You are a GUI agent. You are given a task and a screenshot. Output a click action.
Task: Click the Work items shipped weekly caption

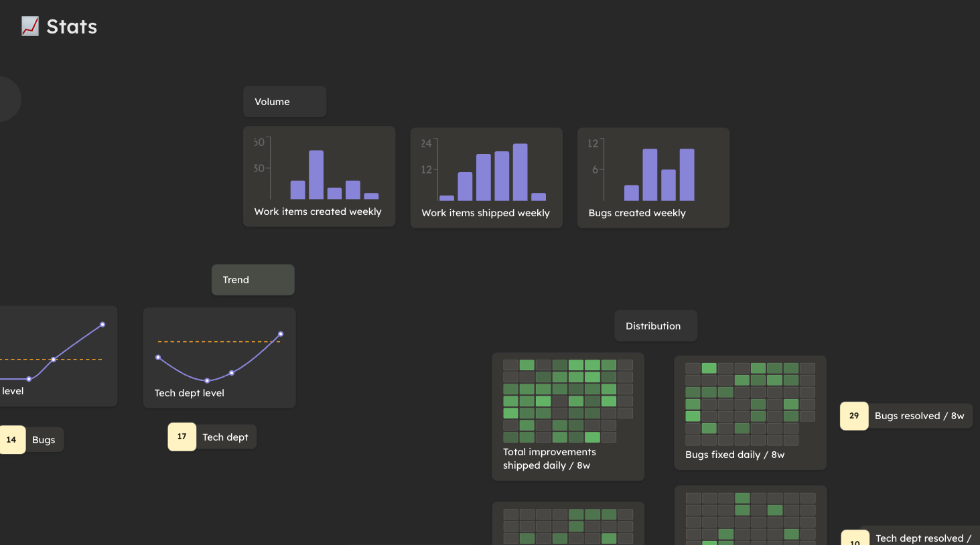click(486, 213)
